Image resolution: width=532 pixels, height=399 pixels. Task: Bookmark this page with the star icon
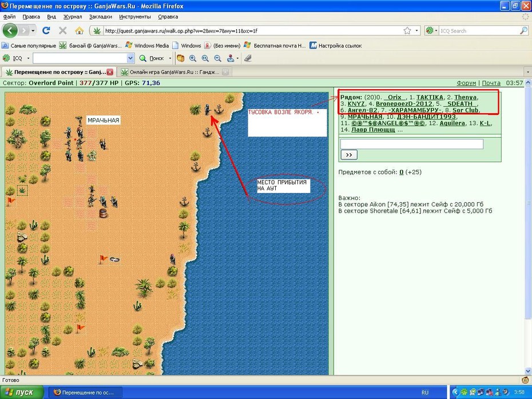click(x=407, y=31)
